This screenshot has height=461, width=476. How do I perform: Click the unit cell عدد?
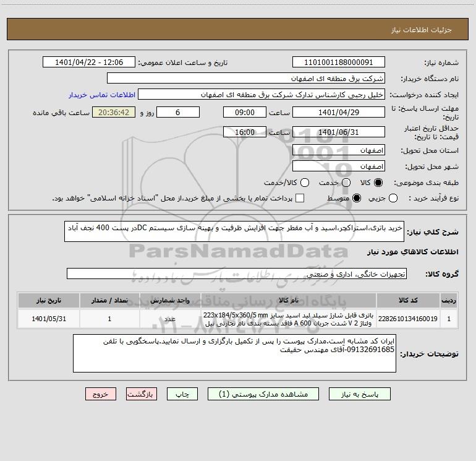(170, 319)
